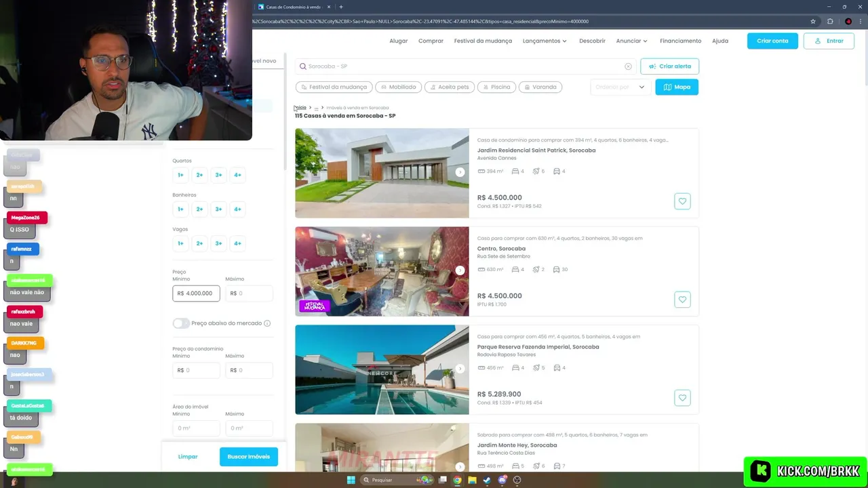Click the Início breadcrumb link
Viewport: 868px width, 488px height.
(x=300, y=108)
